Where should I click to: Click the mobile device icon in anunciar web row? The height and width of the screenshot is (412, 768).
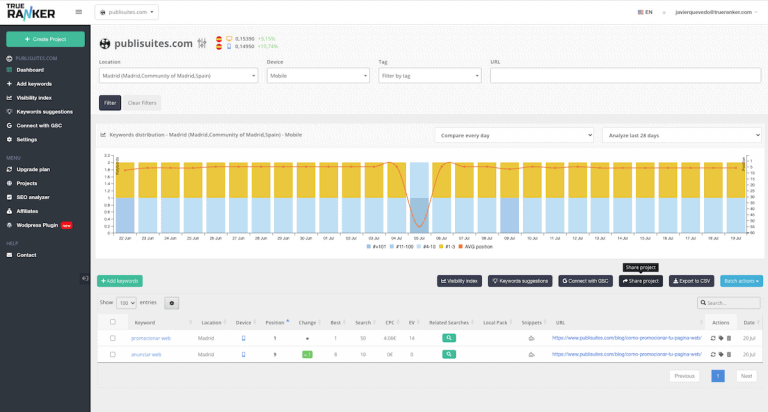point(243,354)
